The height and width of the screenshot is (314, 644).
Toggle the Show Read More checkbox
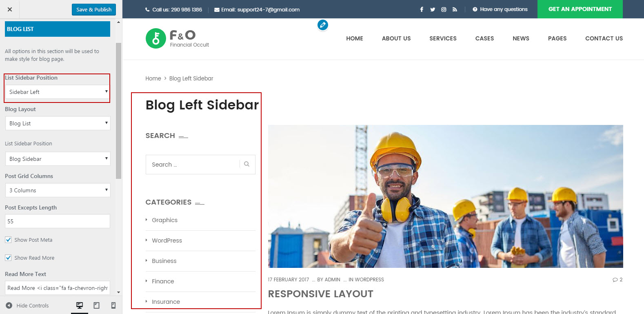coord(8,258)
